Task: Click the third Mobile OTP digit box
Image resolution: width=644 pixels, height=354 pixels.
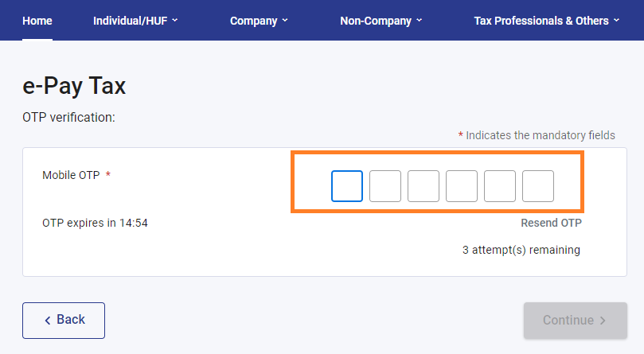Action: point(423,186)
